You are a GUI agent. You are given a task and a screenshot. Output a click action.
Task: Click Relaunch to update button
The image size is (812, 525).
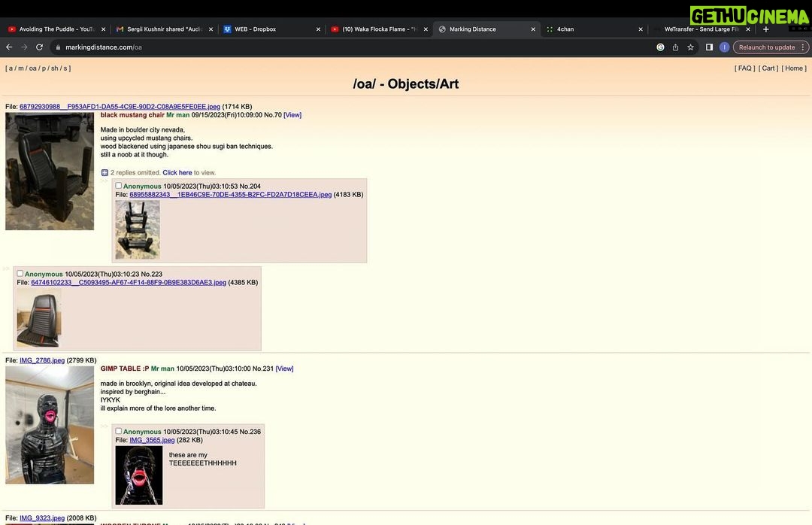tap(767, 47)
